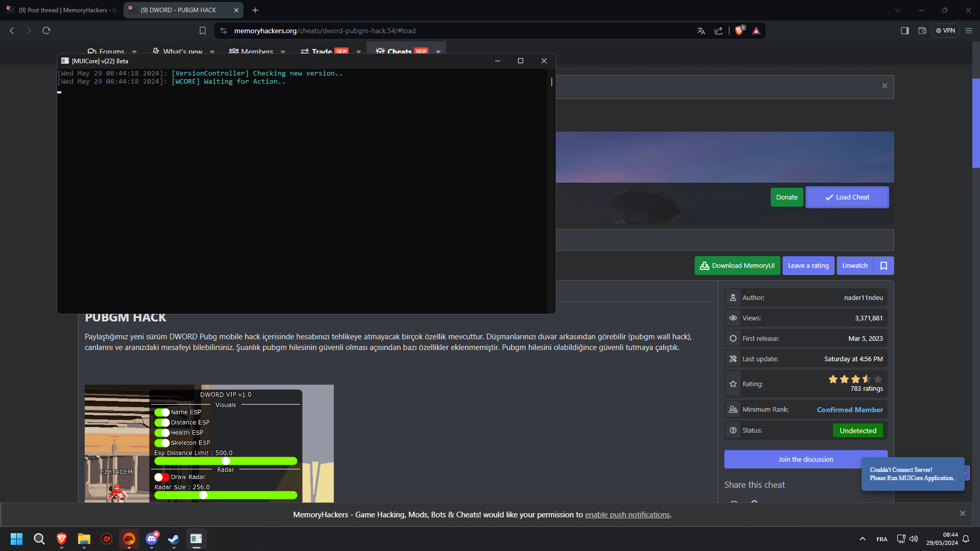Open the Members menu
980x551 pixels.
[251, 52]
